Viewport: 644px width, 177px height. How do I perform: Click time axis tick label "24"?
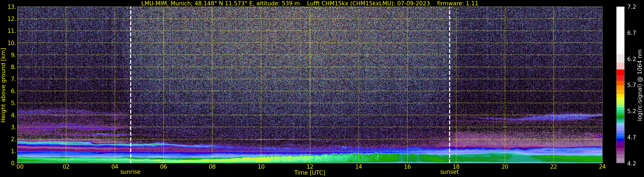(602, 167)
